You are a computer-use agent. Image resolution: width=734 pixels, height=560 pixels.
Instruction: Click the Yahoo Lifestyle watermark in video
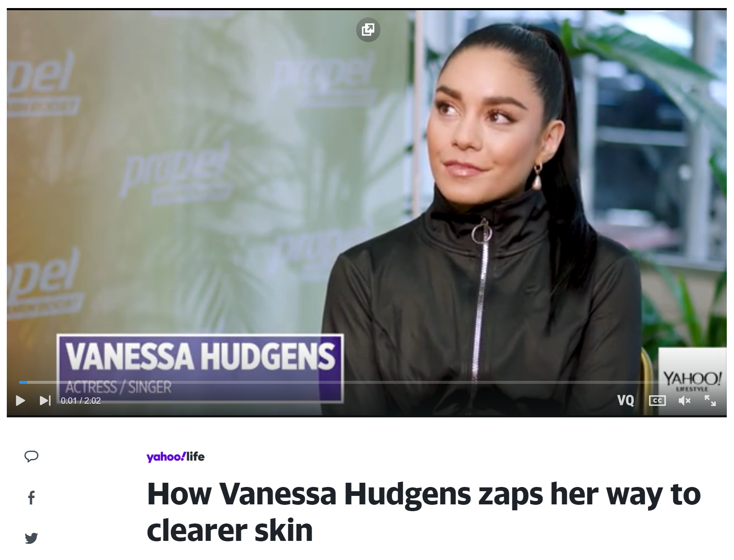[x=692, y=380]
